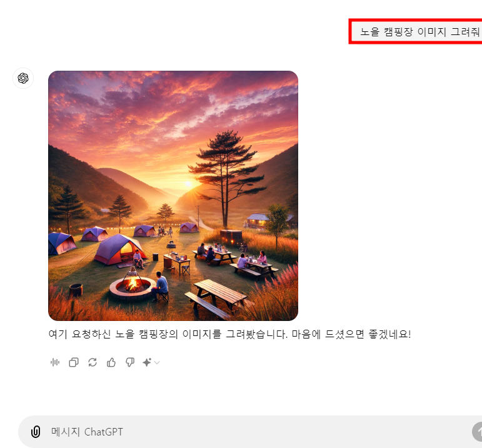Give the response a thumbs down

[x=130, y=362]
